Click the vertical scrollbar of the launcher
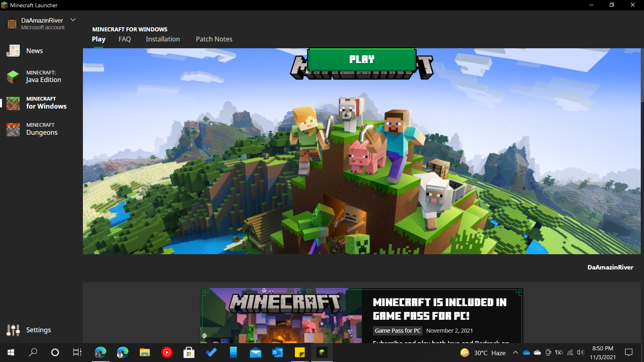 pos(642,75)
